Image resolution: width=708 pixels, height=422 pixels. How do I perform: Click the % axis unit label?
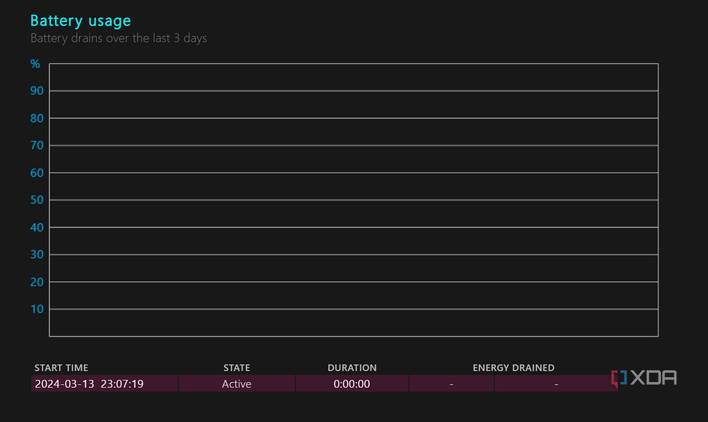coord(35,64)
